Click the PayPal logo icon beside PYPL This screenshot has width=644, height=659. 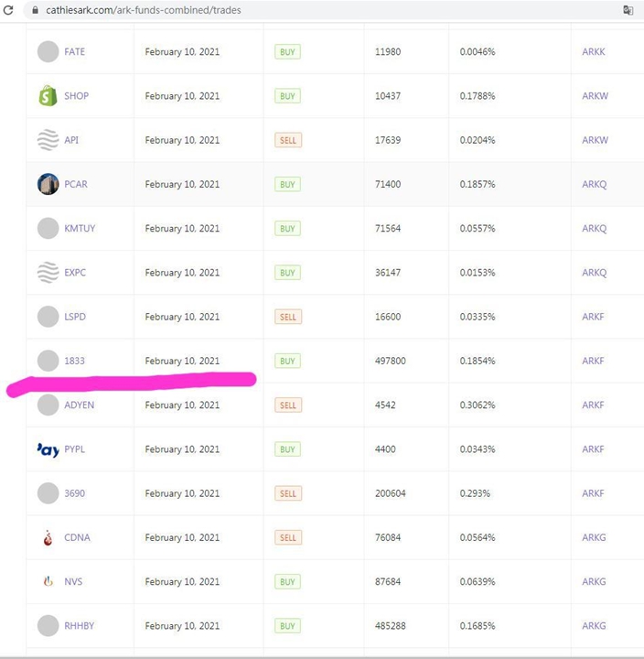[48, 449]
